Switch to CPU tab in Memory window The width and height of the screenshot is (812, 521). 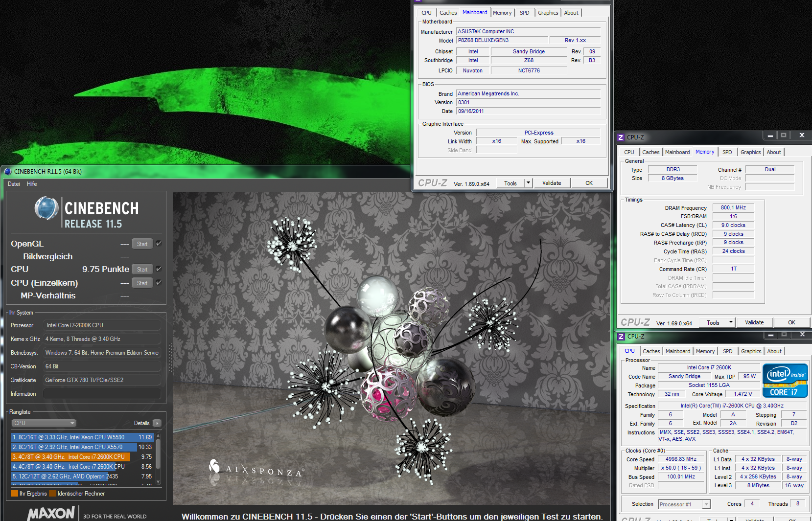point(629,152)
